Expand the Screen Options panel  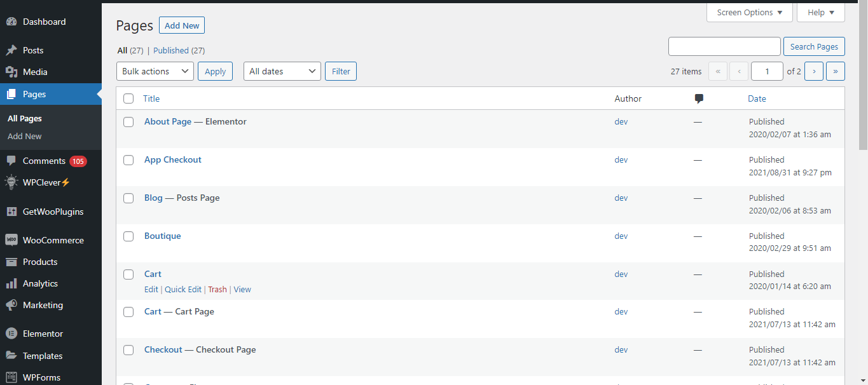(749, 13)
